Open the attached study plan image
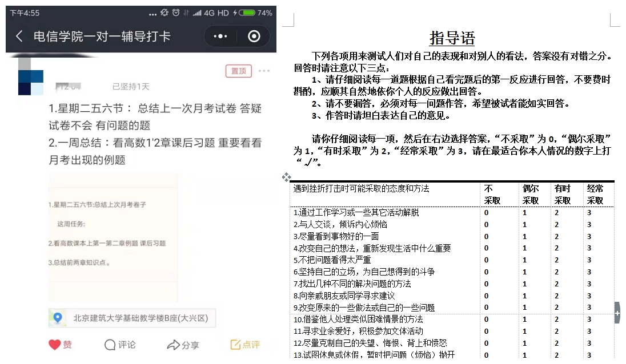 click(x=113, y=238)
